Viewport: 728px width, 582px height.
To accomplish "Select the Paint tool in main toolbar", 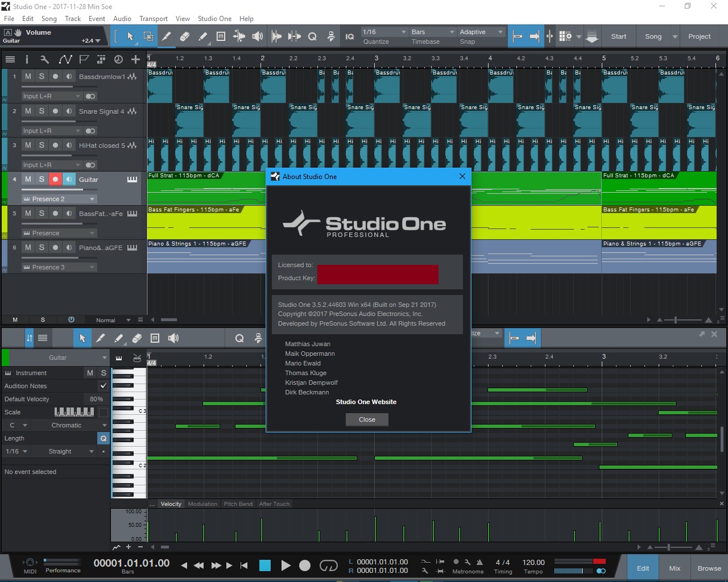I will (x=203, y=36).
